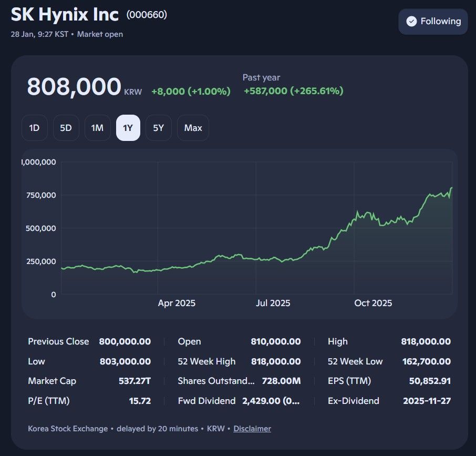Click the Ex-Dividend date 2025-11-27
Viewport: 476px width, 456px height.
(x=427, y=401)
